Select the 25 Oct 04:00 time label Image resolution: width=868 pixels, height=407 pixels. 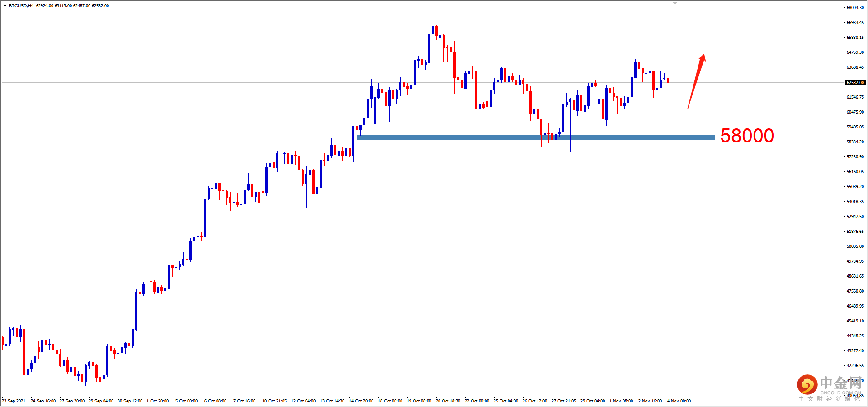tap(506, 401)
